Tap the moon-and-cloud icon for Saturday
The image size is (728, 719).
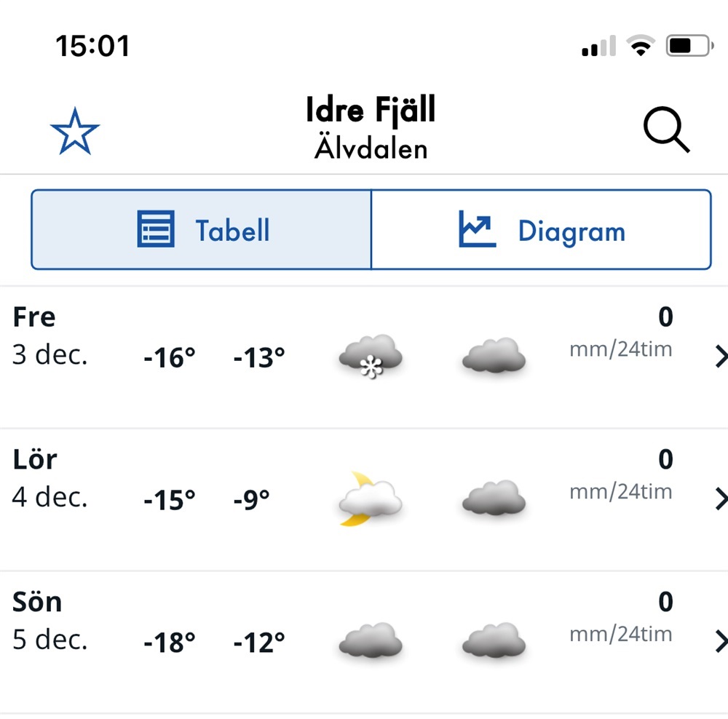pos(371,499)
